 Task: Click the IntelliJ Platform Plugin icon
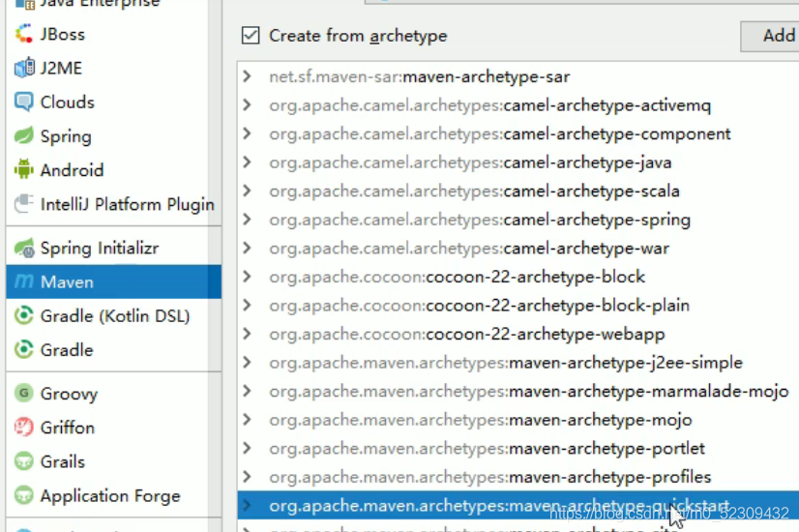24,204
